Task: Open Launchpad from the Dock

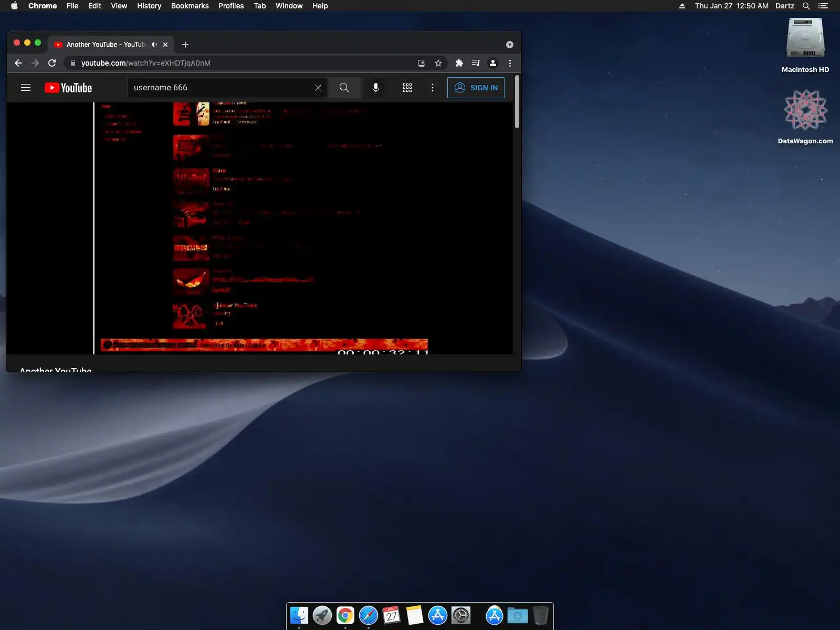Action: (322, 615)
